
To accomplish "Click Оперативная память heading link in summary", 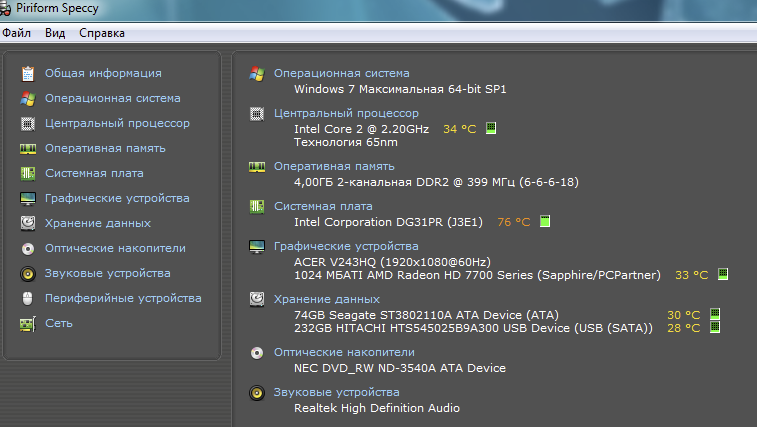I will pos(335,166).
